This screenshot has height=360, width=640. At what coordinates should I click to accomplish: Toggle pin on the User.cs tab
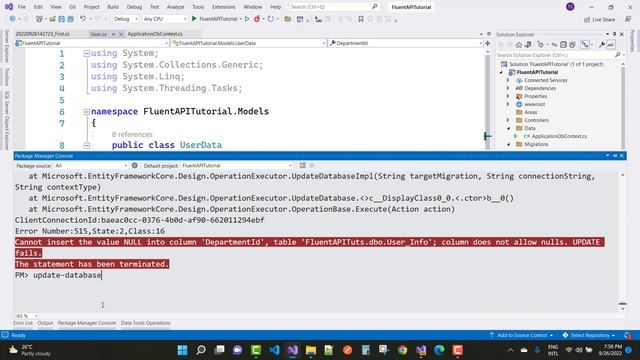point(113,34)
